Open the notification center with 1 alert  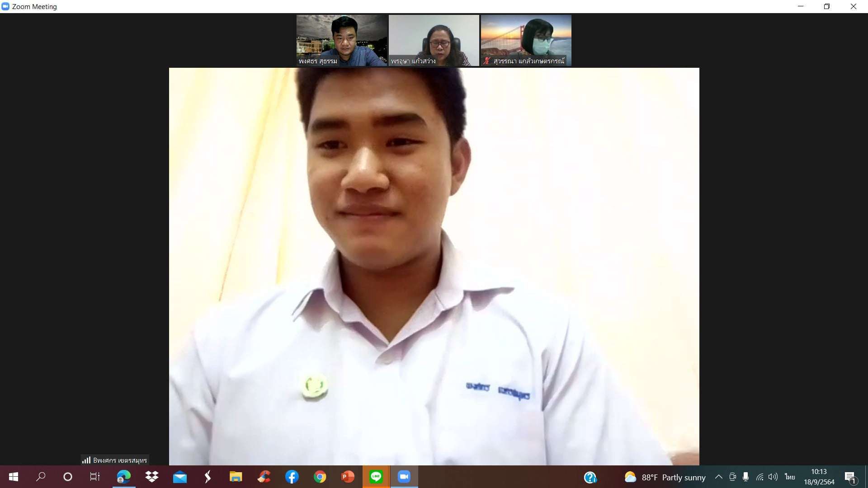[x=850, y=477]
